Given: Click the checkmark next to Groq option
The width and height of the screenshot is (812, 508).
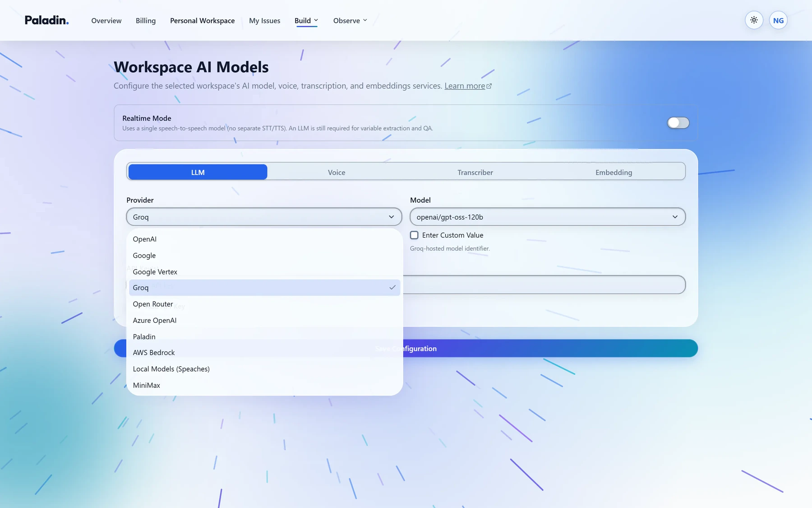Looking at the screenshot, I should pyautogui.click(x=392, y=288).
